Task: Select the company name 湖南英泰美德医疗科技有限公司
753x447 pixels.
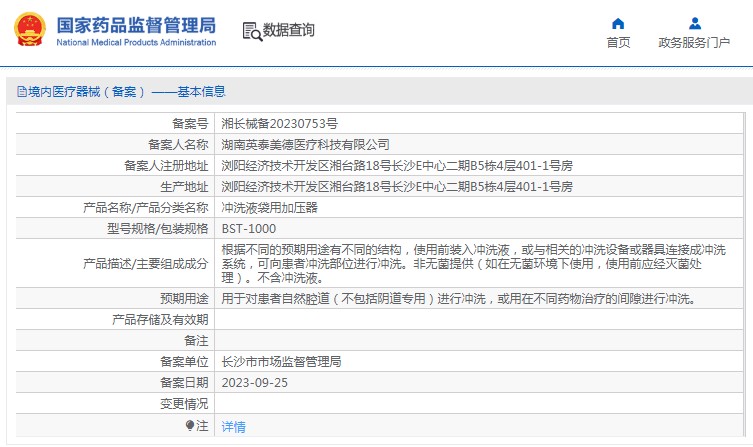Action: [305, 145]
